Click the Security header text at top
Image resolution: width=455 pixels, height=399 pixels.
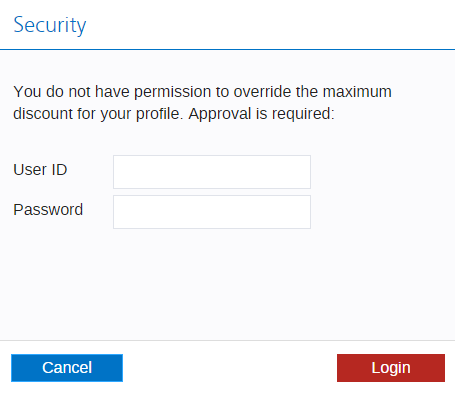(x=50, y=25)
